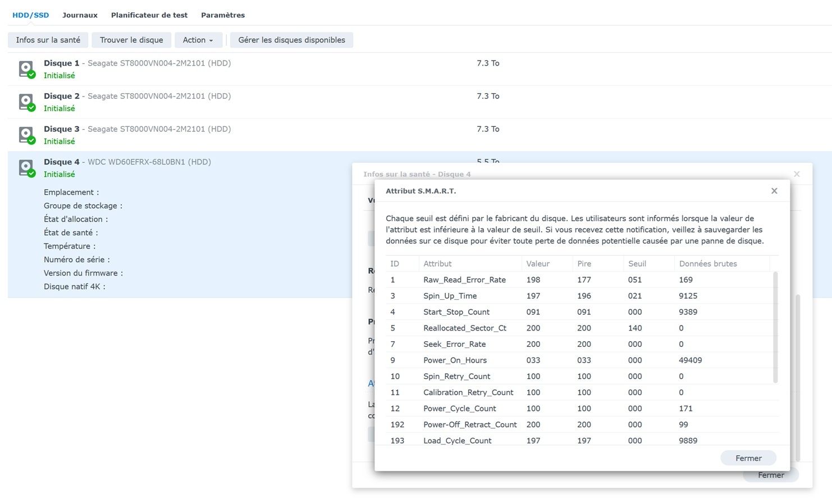Click the Disque natif 4K label
Viewport: 832px width, 504px height.
[x=75, y=287]
